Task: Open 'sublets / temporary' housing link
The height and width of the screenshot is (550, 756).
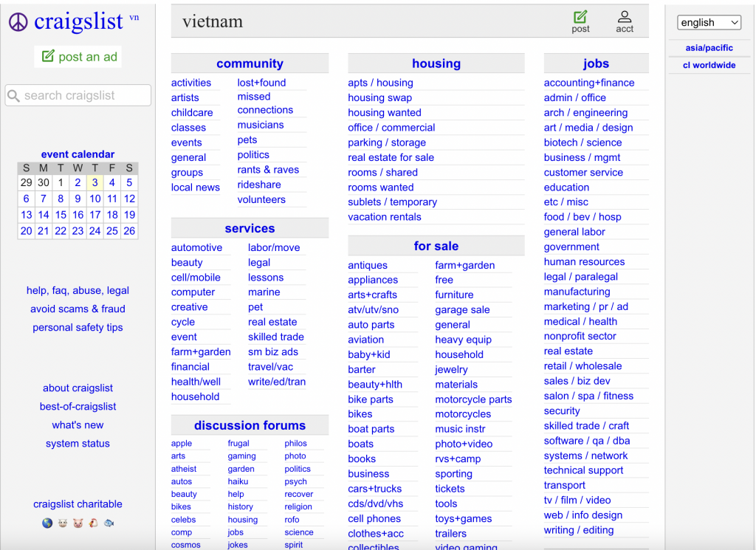Action: (x=393, y=202)
